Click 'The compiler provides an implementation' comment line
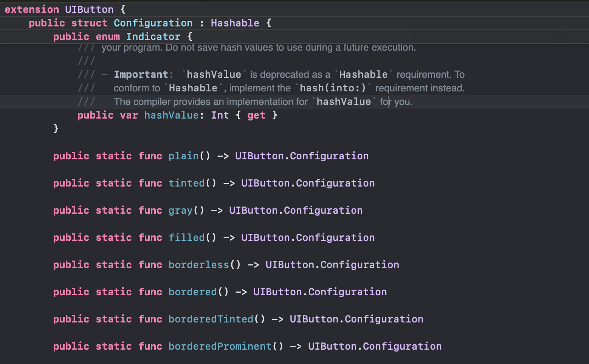 pyautogui.click(x=263, y=102)
